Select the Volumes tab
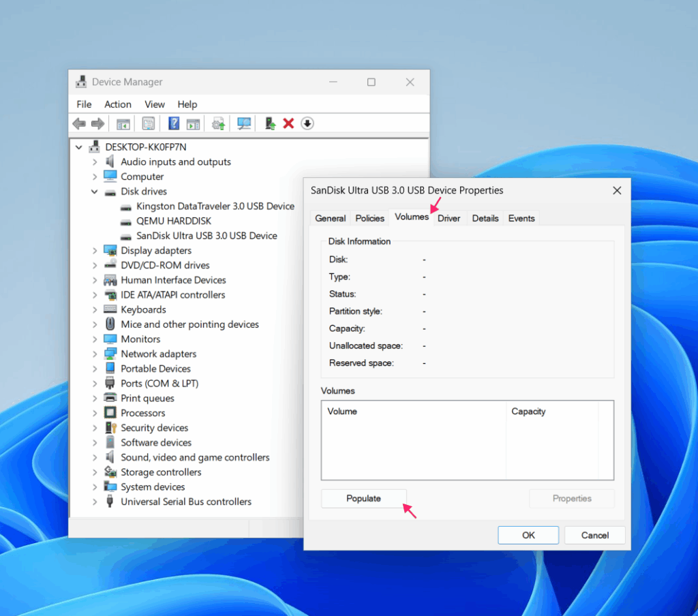Image resolution: width=698 pixels, height=616 pixels. tap(411, 217)
